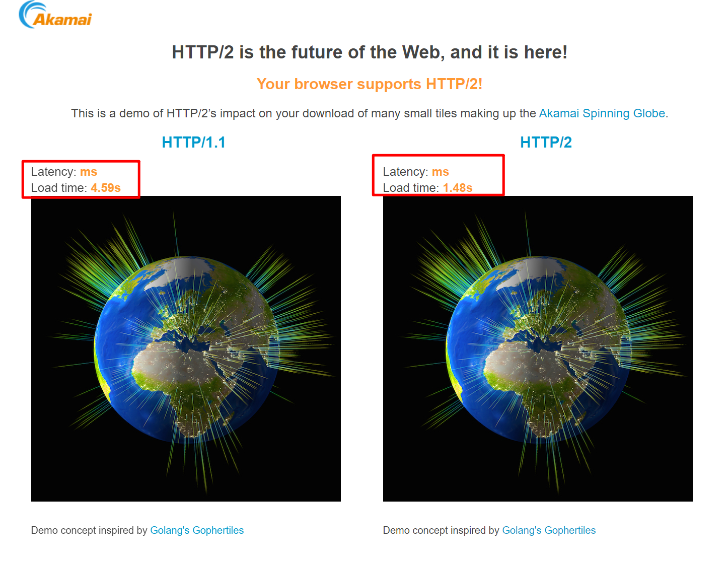The height and width of the screenshot is (562, 728).
Task: Click the HTTP/2 Latency ms value
Action: 441,172
